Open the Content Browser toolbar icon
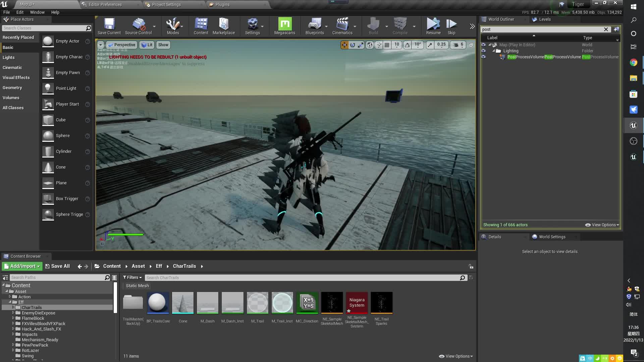The width and height of the screenshot is (644, 362). pyautogui.click(x=200, y=26)
